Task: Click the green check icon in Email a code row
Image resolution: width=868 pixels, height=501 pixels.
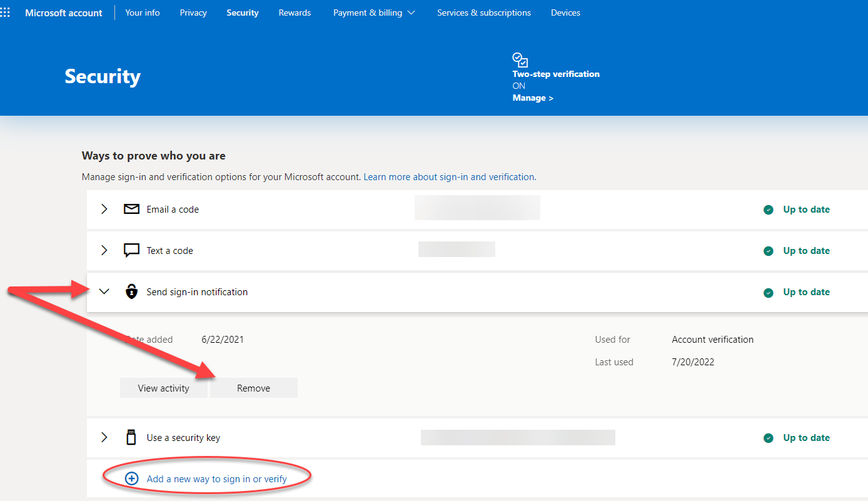Action: (x=769, y=210)
